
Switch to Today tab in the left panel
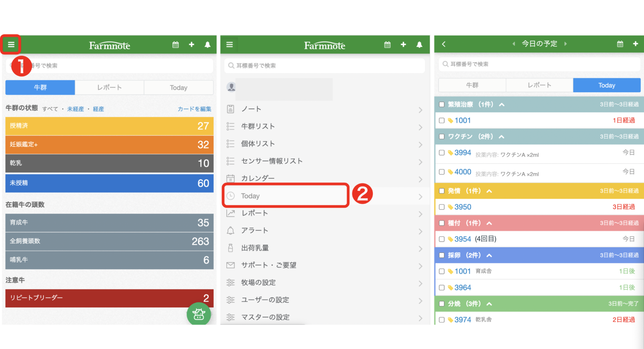[x=179, y=88]
